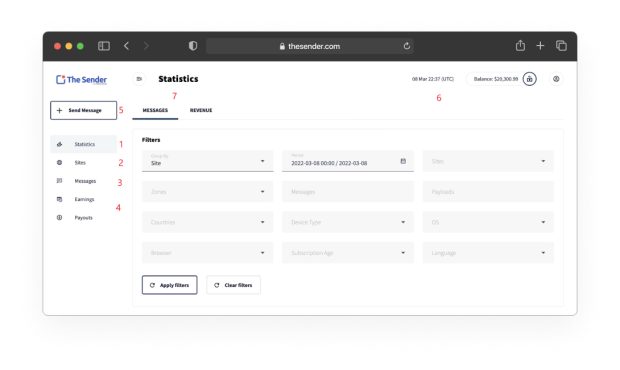The width and height of the screenshot is (620, 370).
Task: Expand the Language filter dropdown
Action: click(x=488, y=253)
